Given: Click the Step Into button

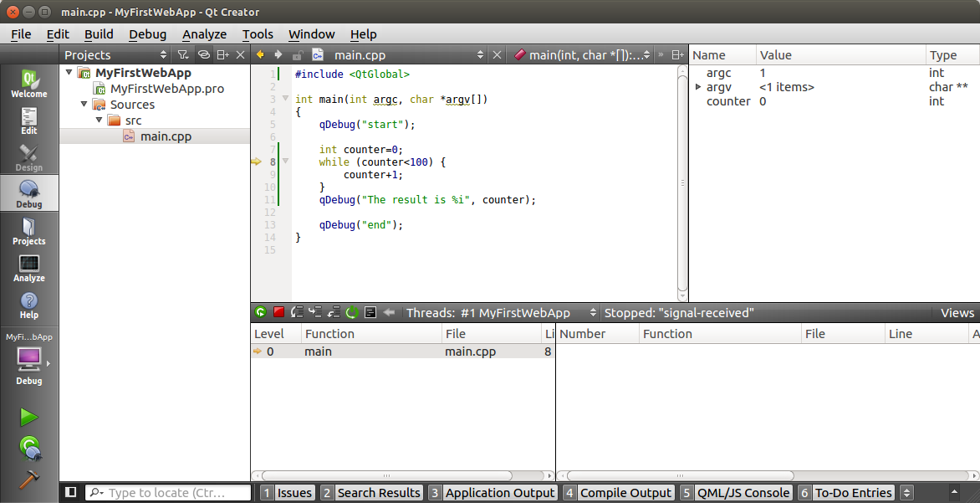Looking at the screenshot, I should click(x=315, y=311).
